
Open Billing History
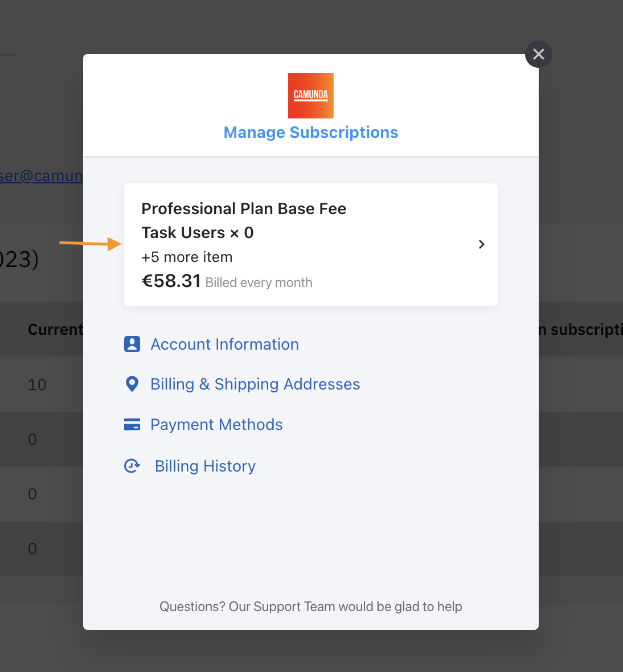coord(205,466)
